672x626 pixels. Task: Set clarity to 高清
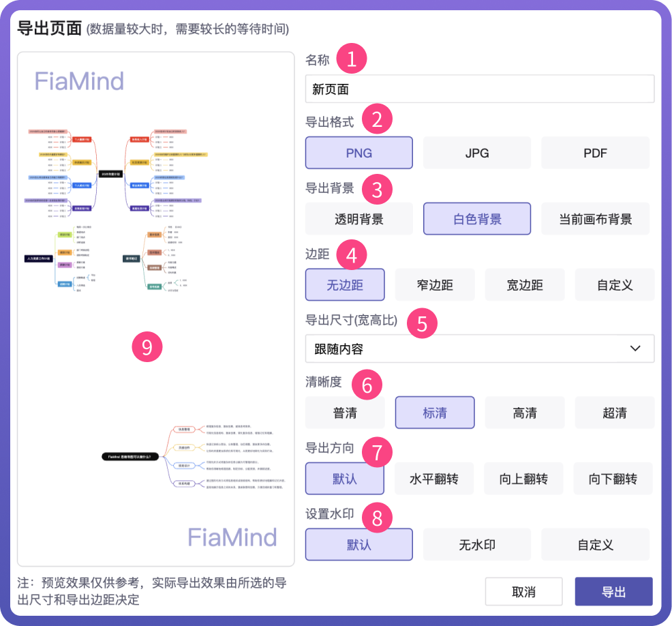525,413
